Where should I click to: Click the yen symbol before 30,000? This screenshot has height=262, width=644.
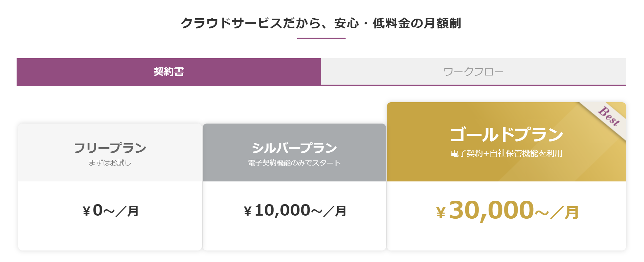tap(441, 213)
